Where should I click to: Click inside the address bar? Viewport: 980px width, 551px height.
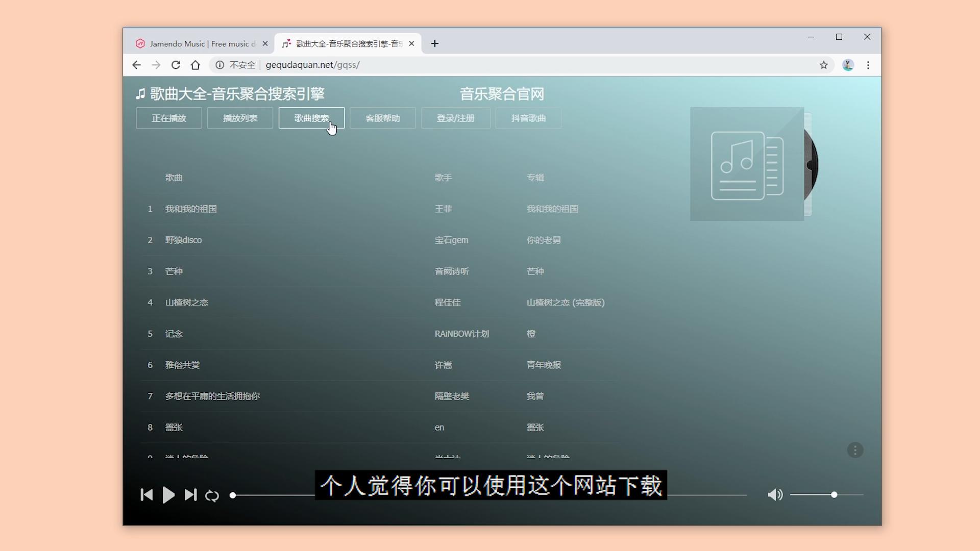coord(459,65)
